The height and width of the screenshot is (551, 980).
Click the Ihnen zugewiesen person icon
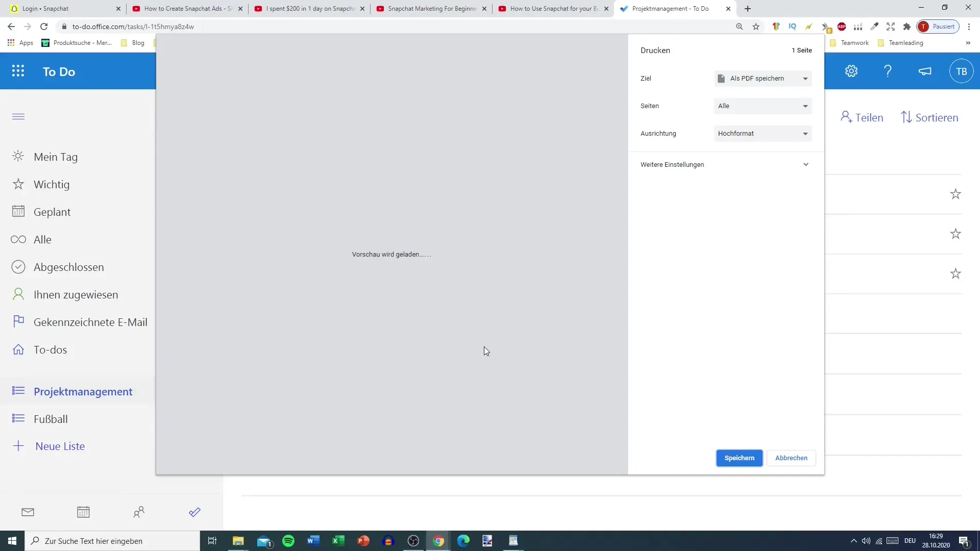click(18, 295)
